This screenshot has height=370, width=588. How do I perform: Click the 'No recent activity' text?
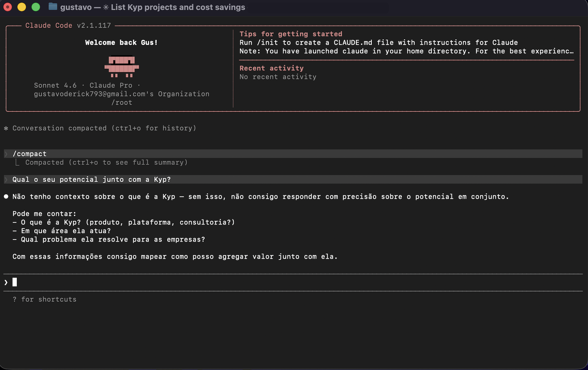click(278, 77)
